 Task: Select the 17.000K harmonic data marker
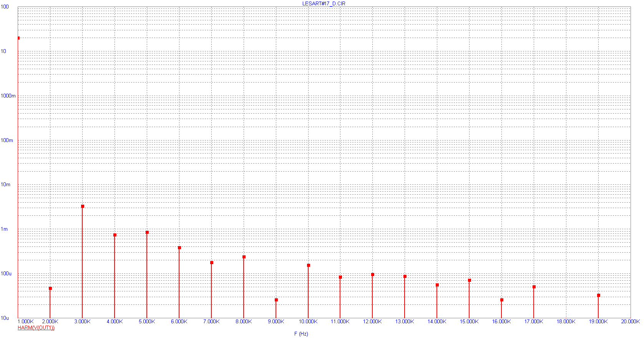[534, 287]
